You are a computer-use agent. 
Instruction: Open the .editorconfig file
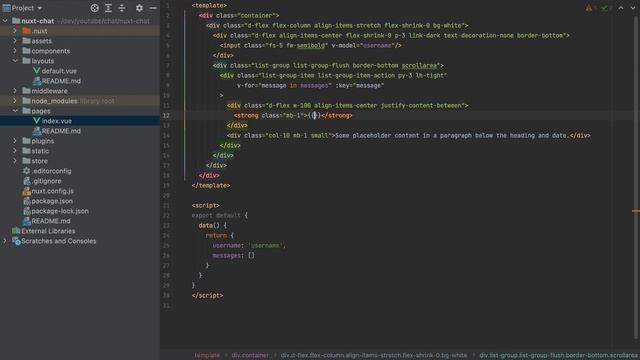pyautogui.click(x=51, y=171)
